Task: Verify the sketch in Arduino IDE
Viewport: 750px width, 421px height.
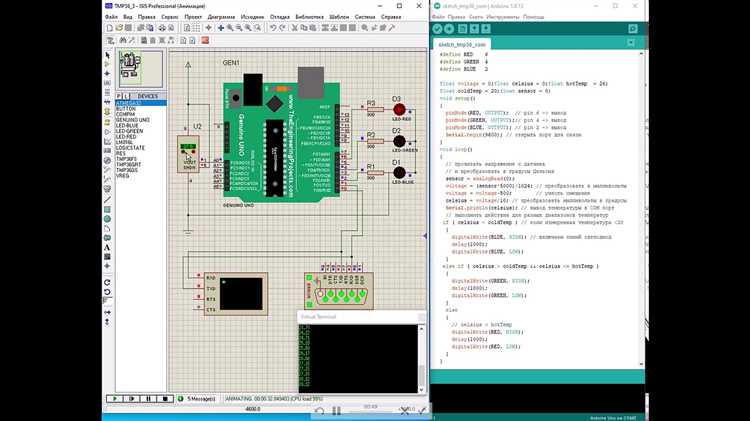Action: [437, 29]
